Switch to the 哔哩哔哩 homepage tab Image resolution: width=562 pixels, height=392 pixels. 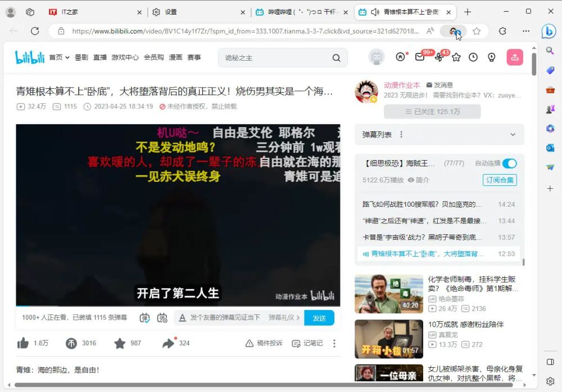coord(302,12)
